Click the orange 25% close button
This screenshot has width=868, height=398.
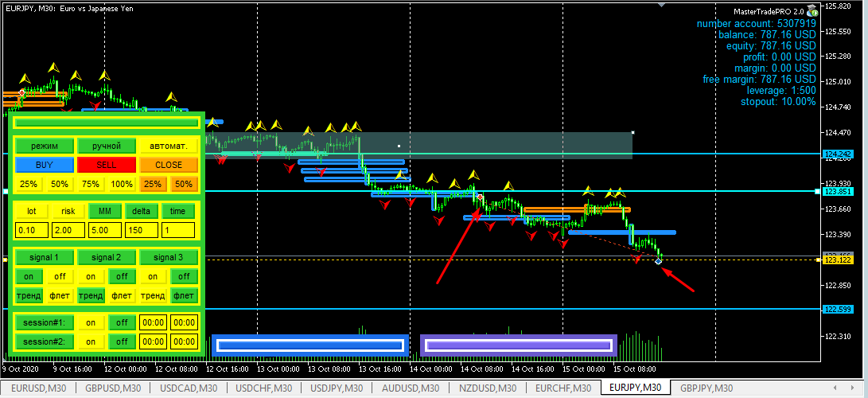[153, 184]
